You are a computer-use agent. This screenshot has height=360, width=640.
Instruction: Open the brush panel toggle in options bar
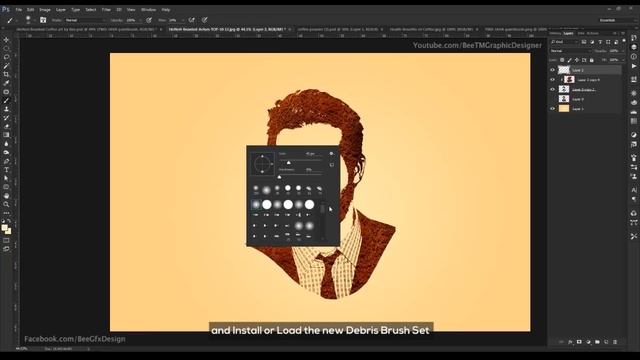[x=43, y=20]
